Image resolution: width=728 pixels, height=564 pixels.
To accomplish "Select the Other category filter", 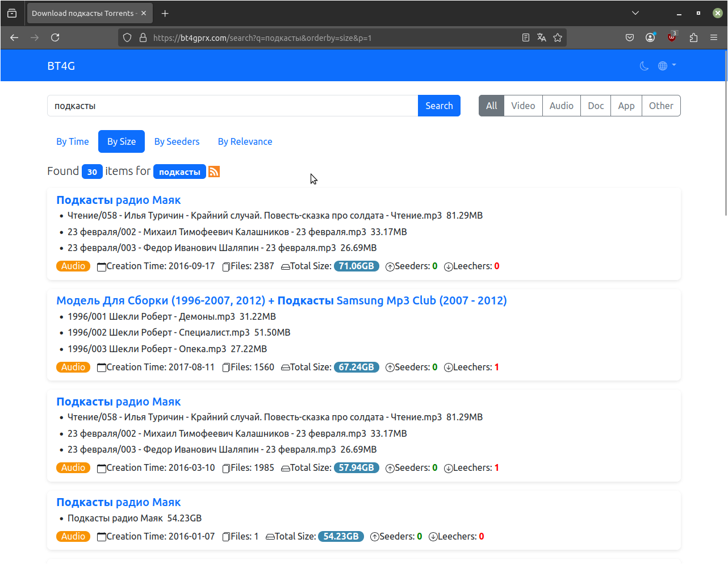I will point(661,106).
